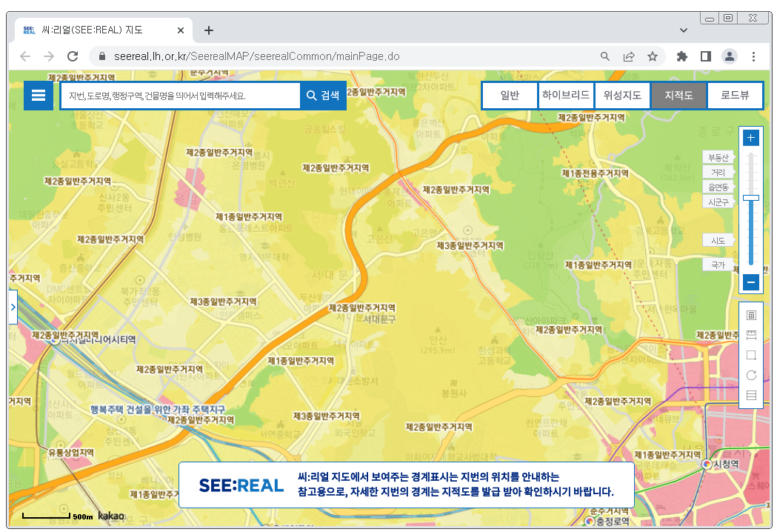
Task: Open the hamburger menu on the map
Action: pos(39,96)
